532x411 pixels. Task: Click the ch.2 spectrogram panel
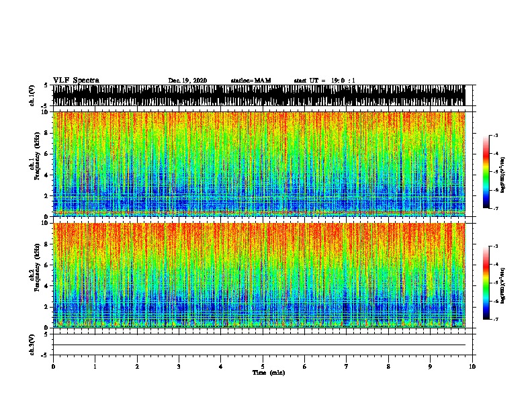tap(259, 275)
